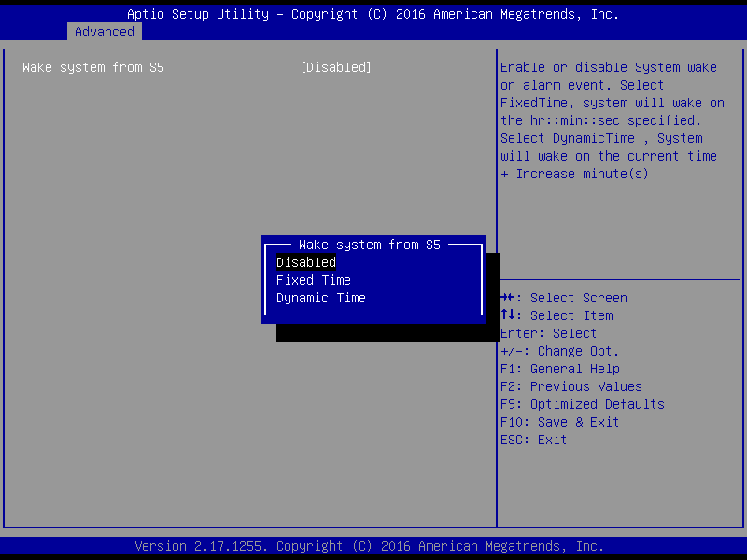Restore with F2: Previous Values

pos(571,386)
